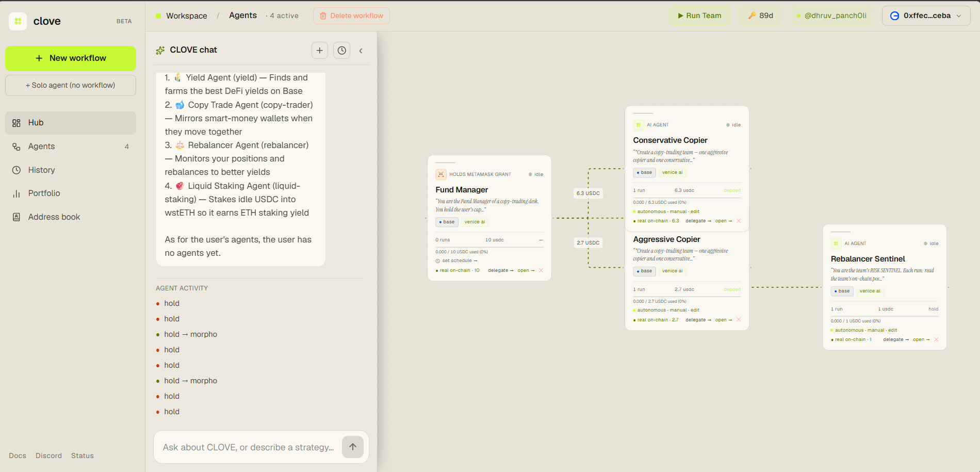This screenshot has height=472, width=980.
Task: Click the CLOVE chat sparkle icon
Action: coord(160,50)
